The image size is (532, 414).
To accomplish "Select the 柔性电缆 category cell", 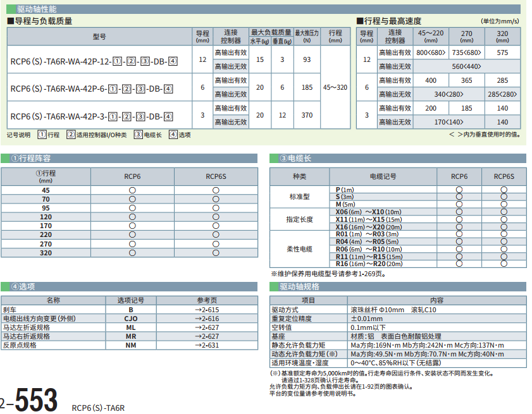I will coord(299,249).
